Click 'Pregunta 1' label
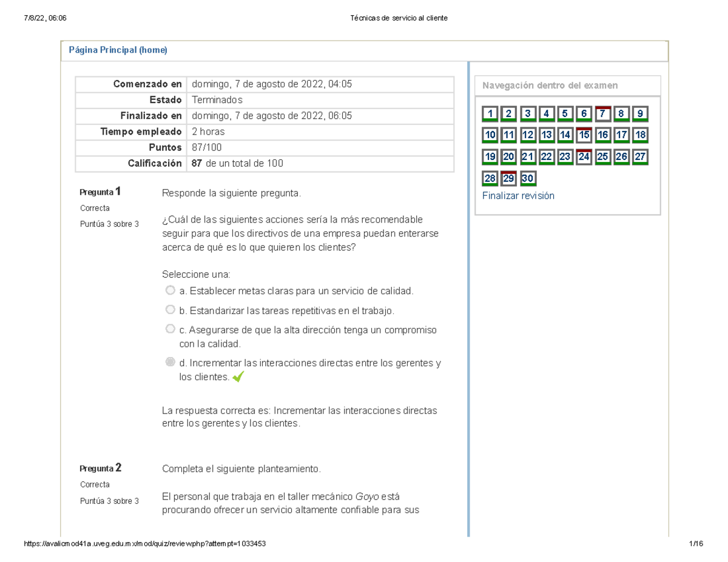Viewport: 728px width, 562px height. [x=100, y=192]
